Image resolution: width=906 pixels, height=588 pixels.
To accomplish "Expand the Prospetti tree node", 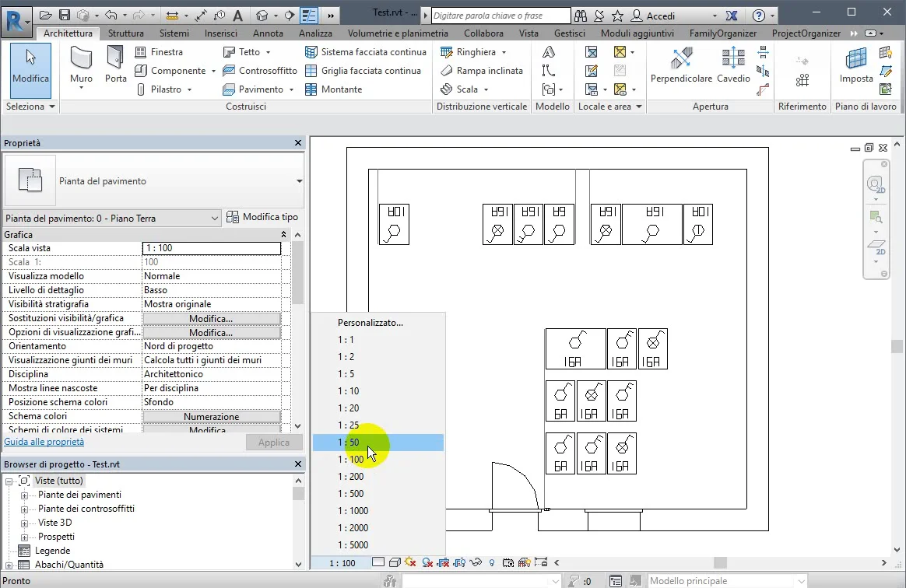I will pyautogui.click(x=24, y=537).
